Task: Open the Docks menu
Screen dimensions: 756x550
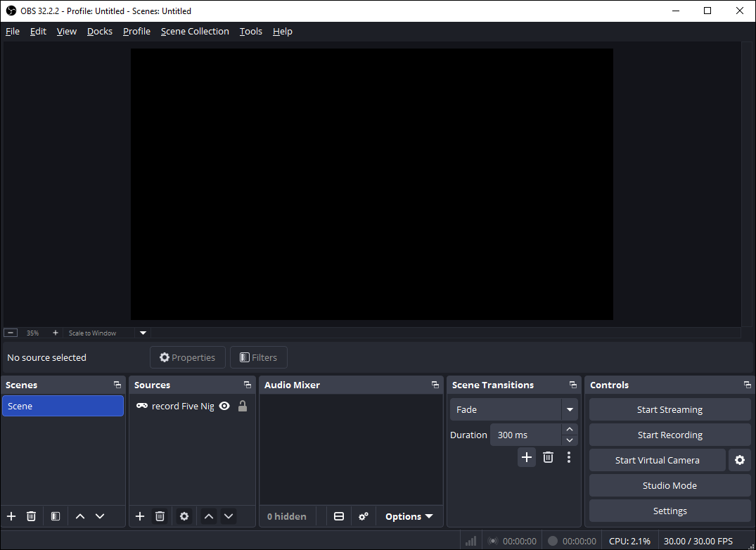Action: (x=100, y=32)
